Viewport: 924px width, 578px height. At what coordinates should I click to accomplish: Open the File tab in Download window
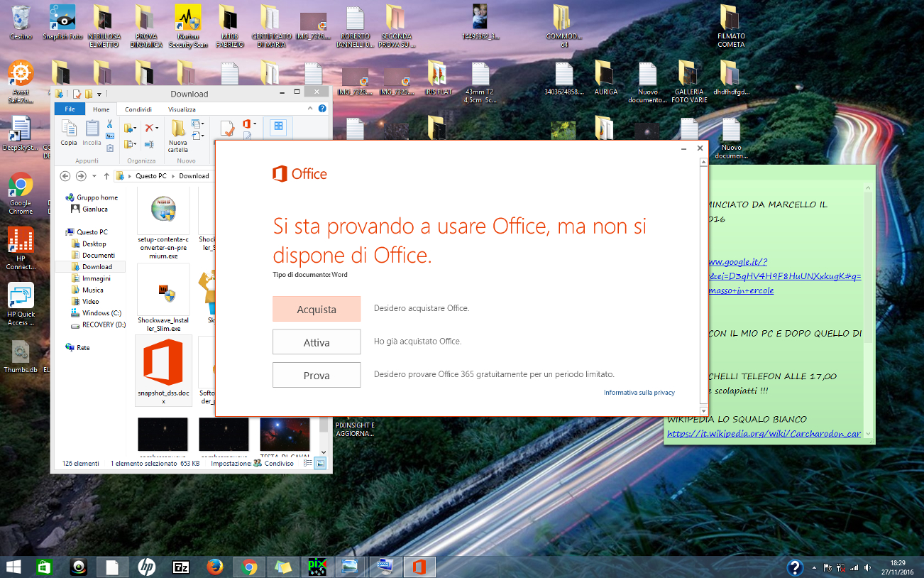(70, 109)
